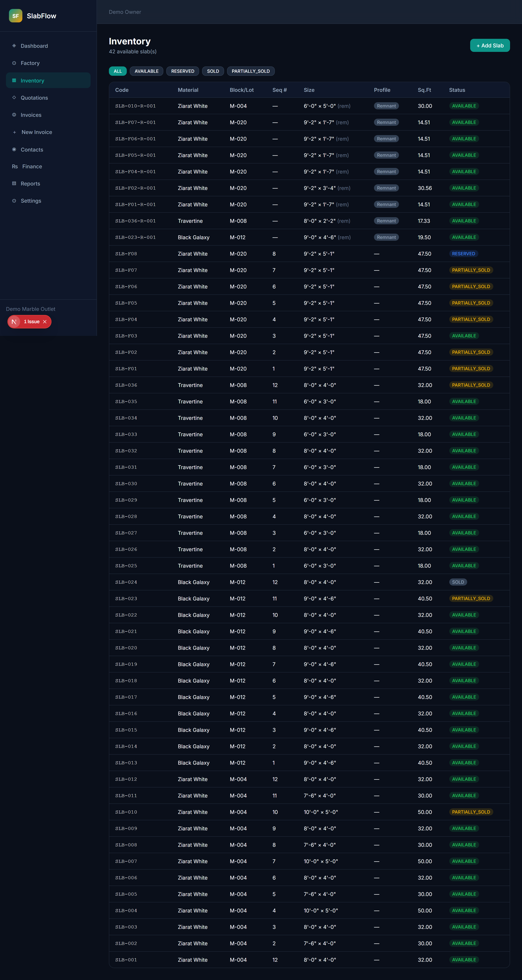Click SOLD status of SLB-024
Viewport: 522px width, 980px height.
(458, 582)
